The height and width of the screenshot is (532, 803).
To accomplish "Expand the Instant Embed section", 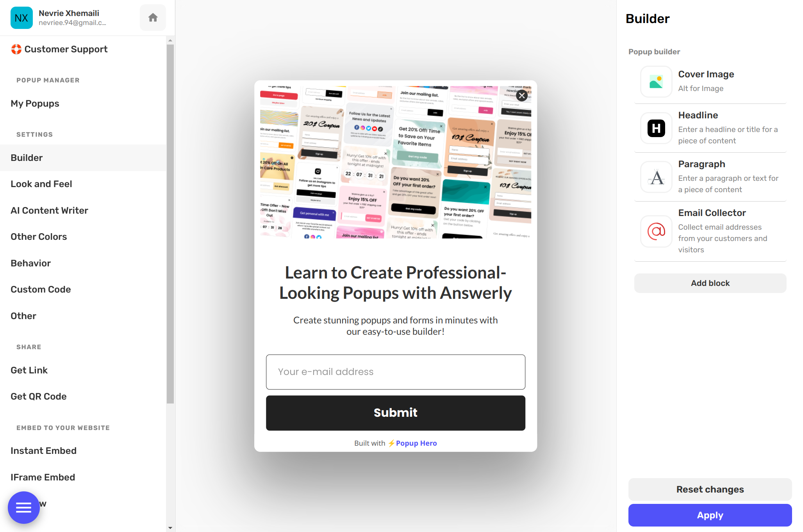I will (x=43, y=450).
